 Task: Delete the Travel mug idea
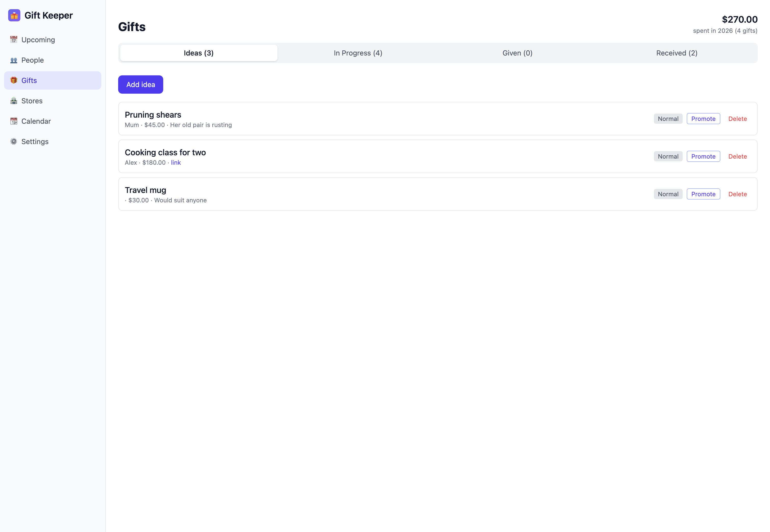point(738,194)
